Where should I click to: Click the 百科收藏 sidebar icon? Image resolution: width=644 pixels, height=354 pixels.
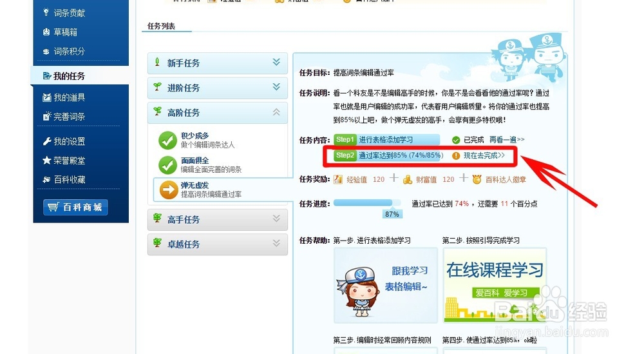pyautogui.click(x=47, y=180)
